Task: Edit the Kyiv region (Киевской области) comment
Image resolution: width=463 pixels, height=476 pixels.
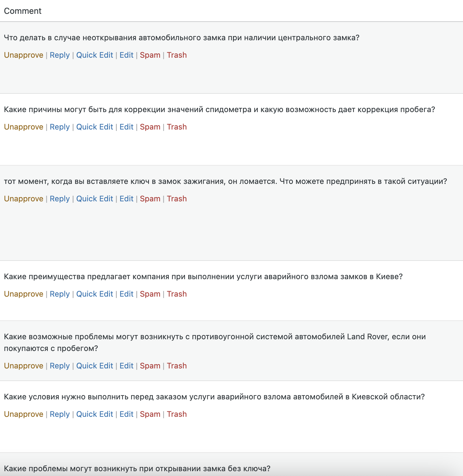Action: (x=126, y=414)
